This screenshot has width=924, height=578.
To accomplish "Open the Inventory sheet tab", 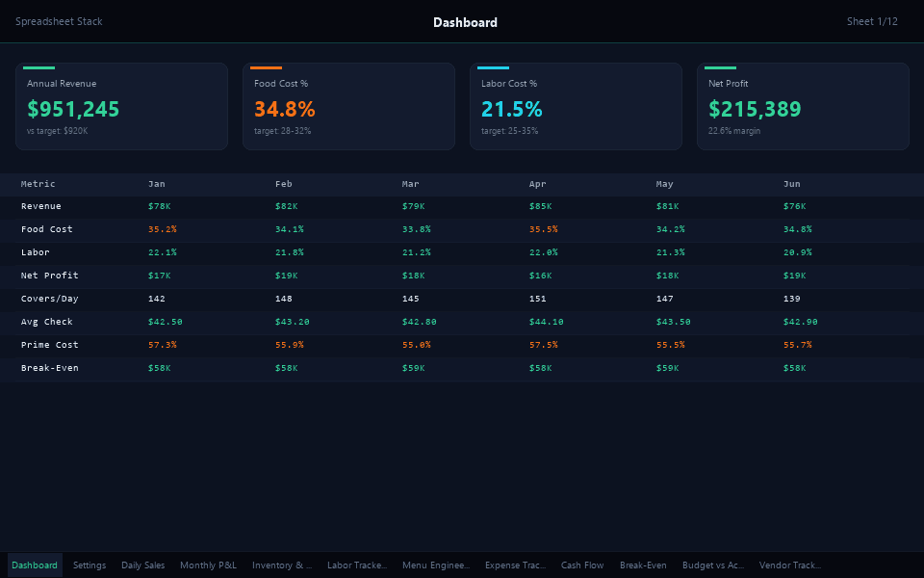I will coord(280,565).
